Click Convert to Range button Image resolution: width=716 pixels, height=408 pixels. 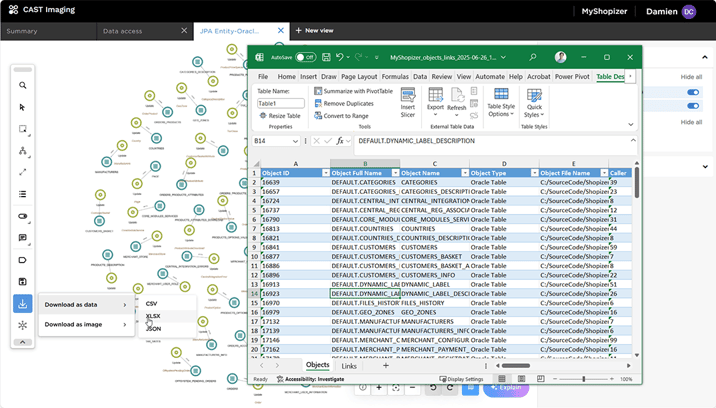click(341, 116)
